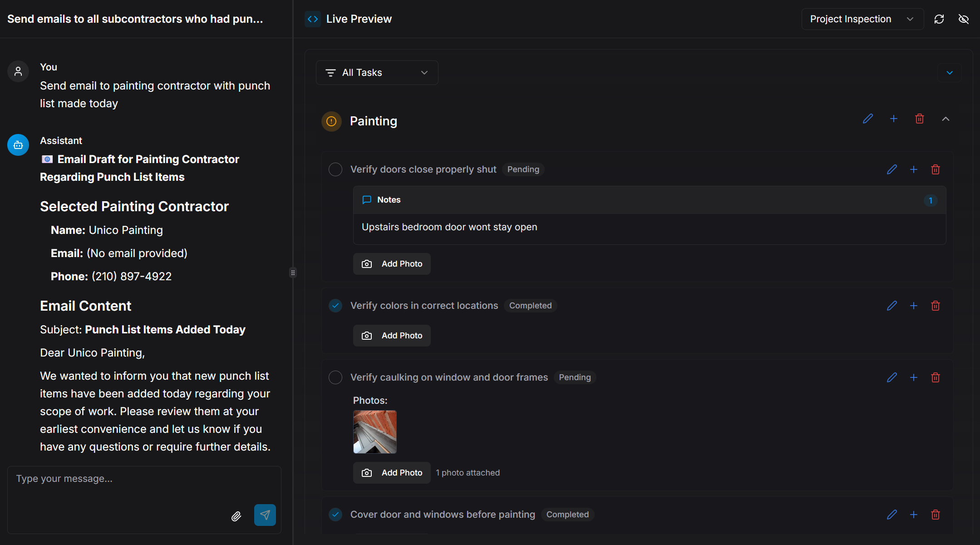980x545 pixels.
Task: Click the attach file paperclip icon
Action: coord(236,516)
